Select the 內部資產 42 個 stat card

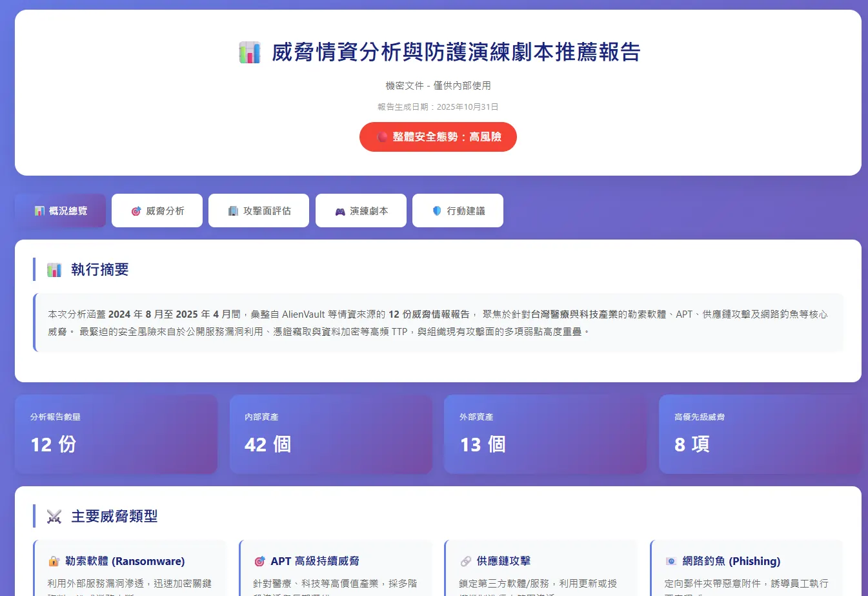point(331,435)
